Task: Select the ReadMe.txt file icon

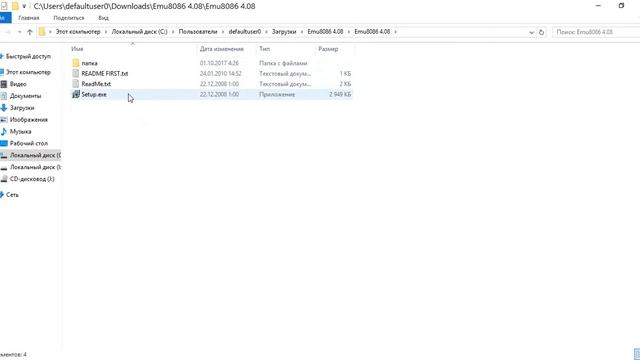Action: 76,84
